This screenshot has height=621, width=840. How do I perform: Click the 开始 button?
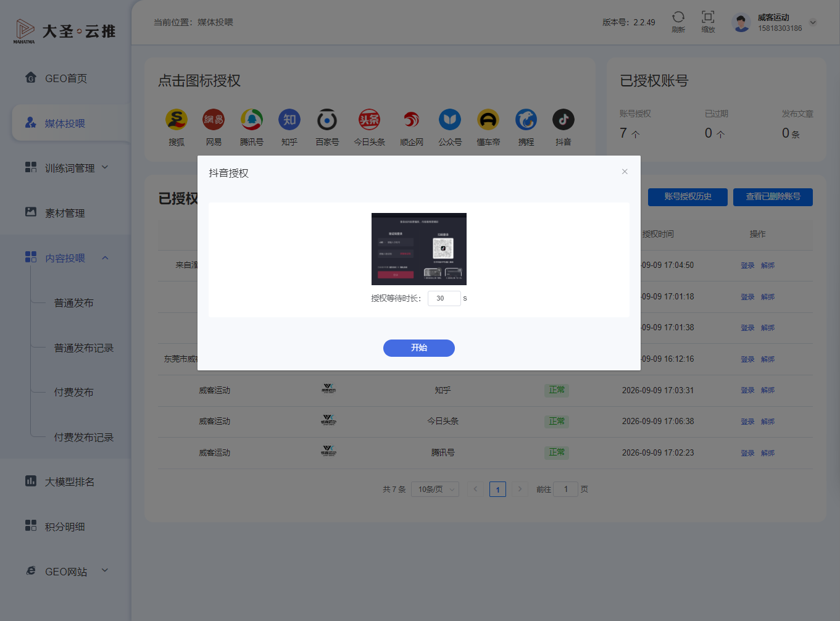coord(419,348)
